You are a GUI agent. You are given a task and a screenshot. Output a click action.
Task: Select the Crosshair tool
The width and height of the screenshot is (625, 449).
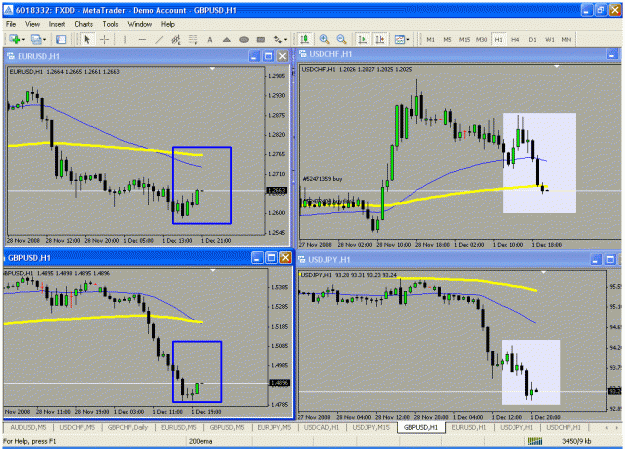(104, 39)
